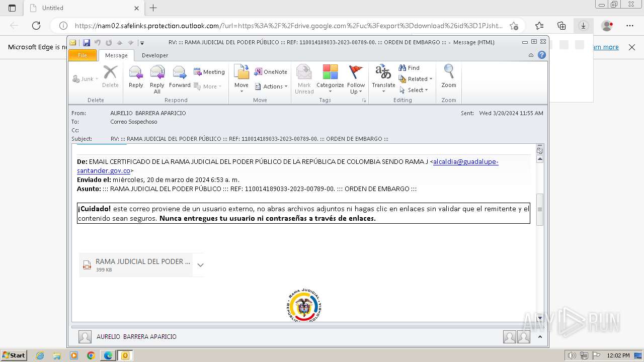Open the File tab in Outlook
The height and width of the screenshot is (362, 644).
(x=83, y=55)
